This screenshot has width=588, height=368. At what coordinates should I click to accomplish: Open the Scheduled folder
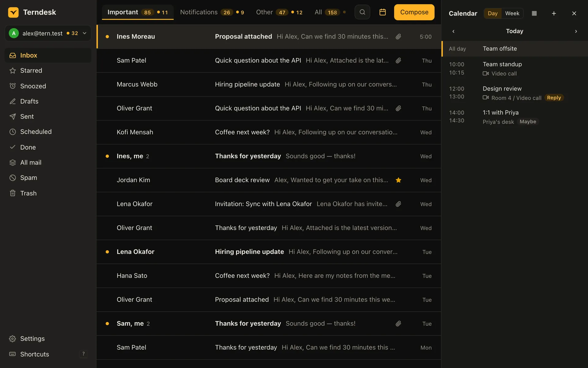click(48, 132)
